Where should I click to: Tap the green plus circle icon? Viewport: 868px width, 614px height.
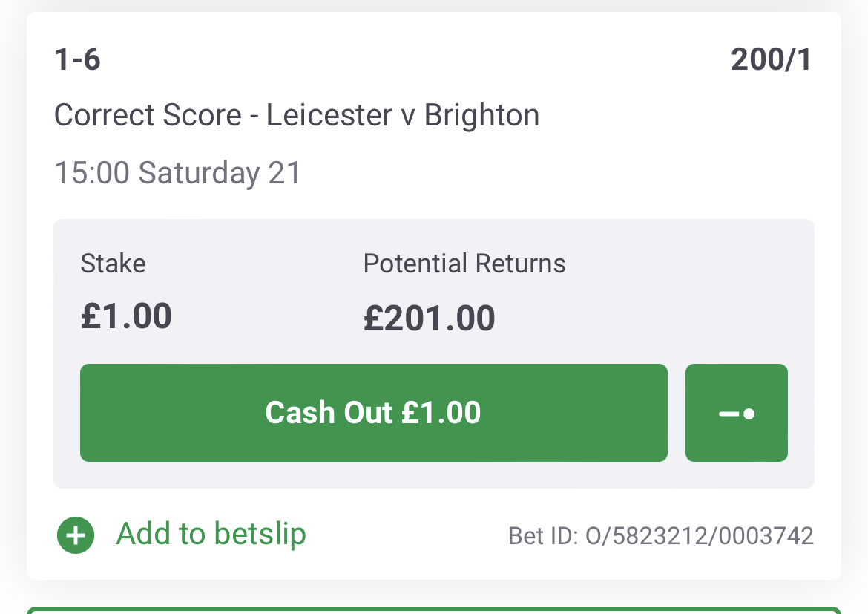[75, 535]
